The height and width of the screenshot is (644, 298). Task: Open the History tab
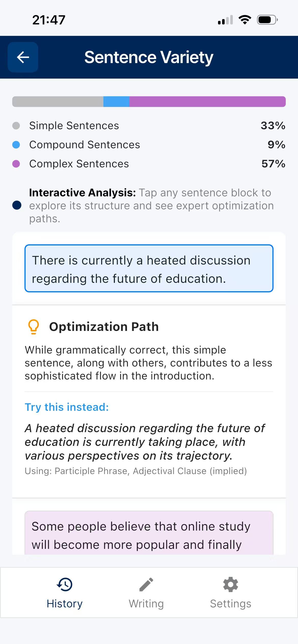tap(65, 593)
